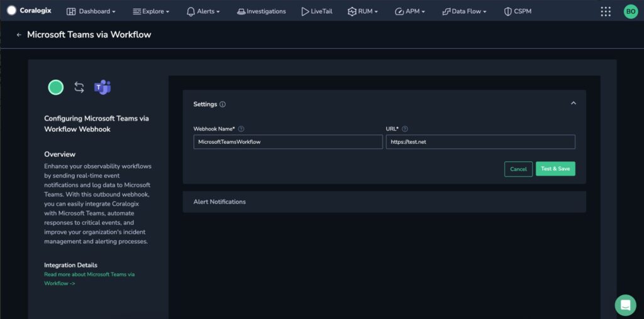Click the Settings info icon
The width and height of the screenshot is (644, 319).
pos(223,104)
